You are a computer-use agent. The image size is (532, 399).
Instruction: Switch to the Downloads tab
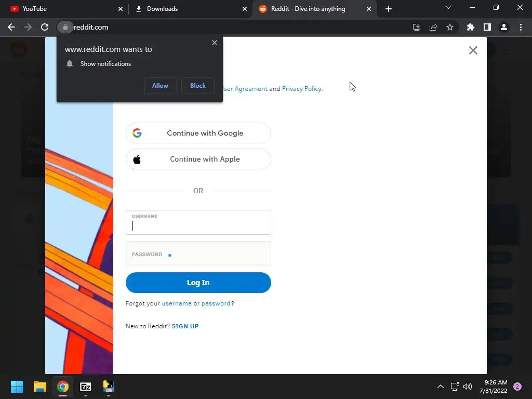pyautogui.click(x=190, y=9)
